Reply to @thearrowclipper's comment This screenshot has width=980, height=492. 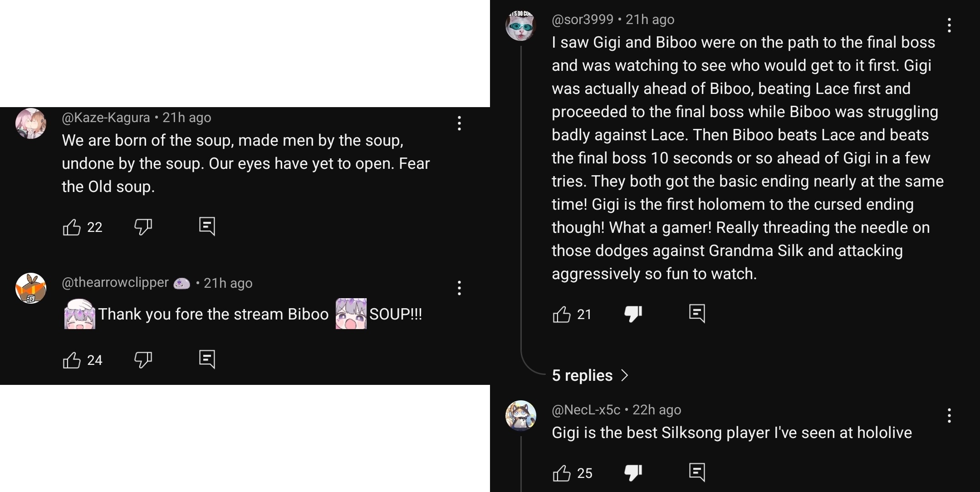[207, 359]
